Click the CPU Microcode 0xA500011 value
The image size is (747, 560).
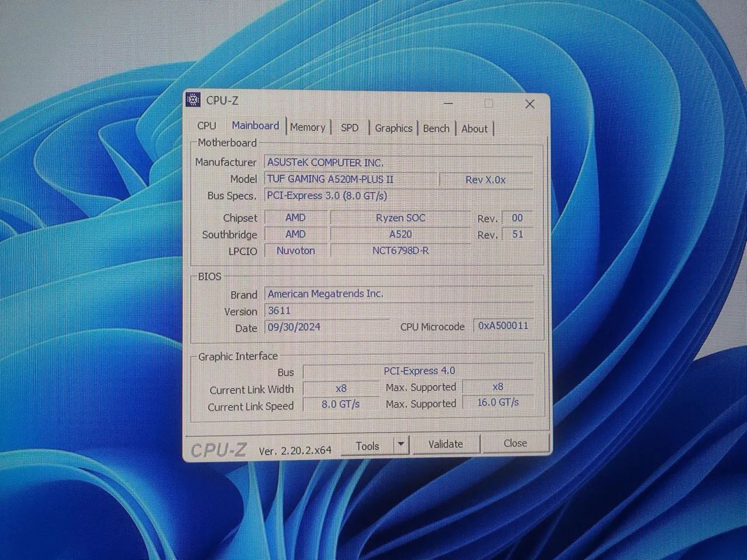point(503,325)
